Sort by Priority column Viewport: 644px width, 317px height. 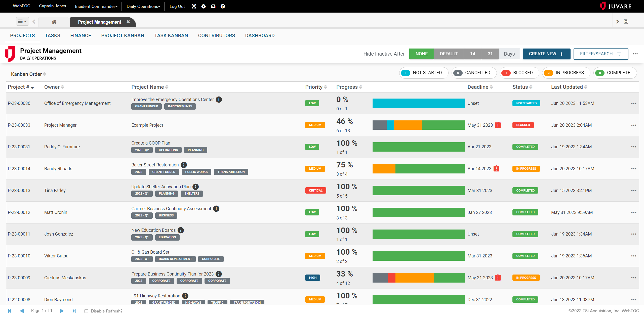tap(316, 87)
